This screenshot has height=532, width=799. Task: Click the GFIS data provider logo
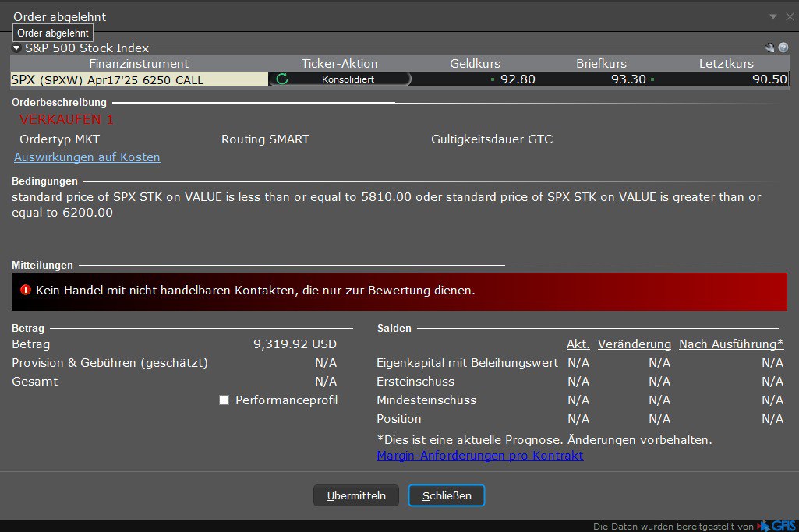tap(776, 526)
